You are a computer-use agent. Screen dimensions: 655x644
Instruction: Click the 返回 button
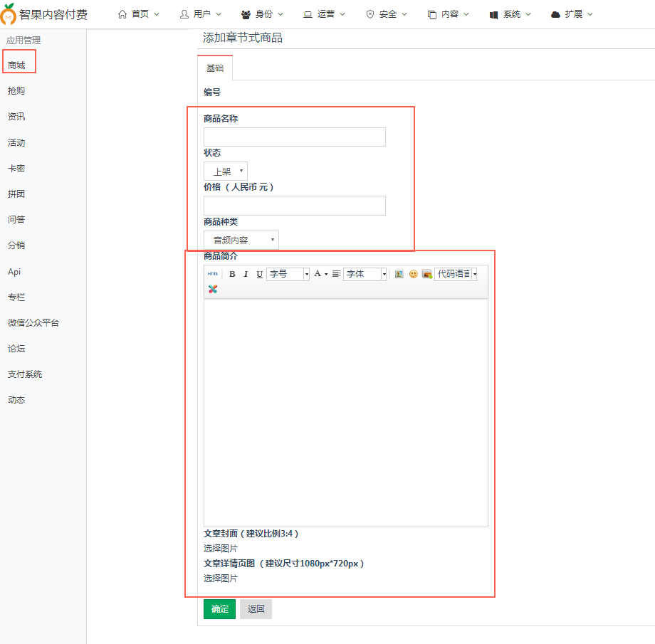256,609
